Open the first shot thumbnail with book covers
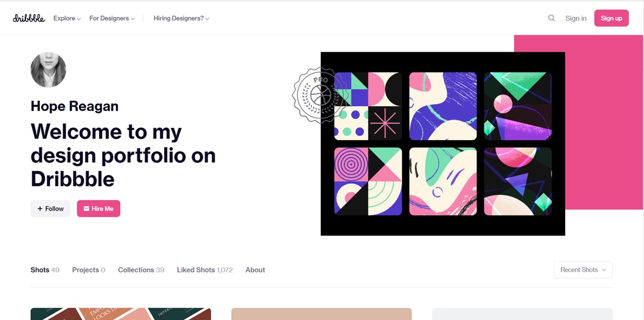The height and width of the screenshot is (320, 644). click(x=121, y=314)
